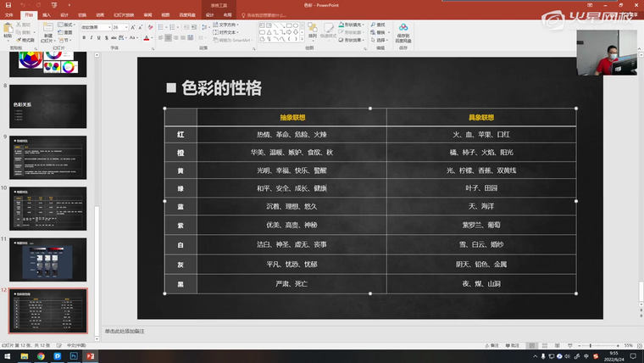Image resolution: width=644 pixels, height=363 pixels.
Task: Click the clear formatting eraser icon
Action: [149, 27]
